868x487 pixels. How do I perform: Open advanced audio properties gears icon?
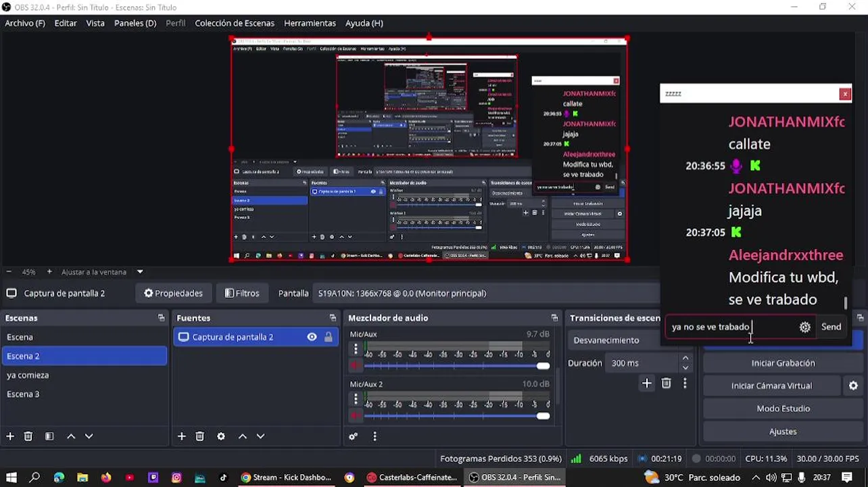(353, 436)
